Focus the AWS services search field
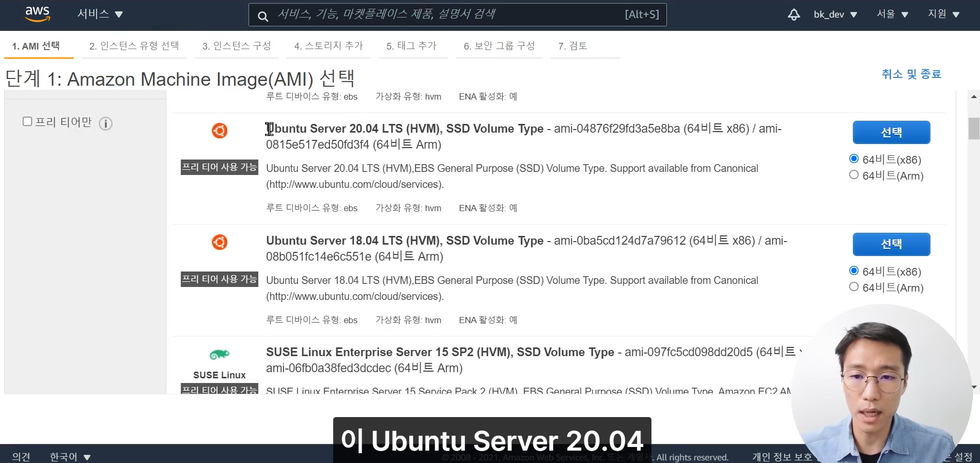This screenshot has width=980, height=463. pos(457,14)
